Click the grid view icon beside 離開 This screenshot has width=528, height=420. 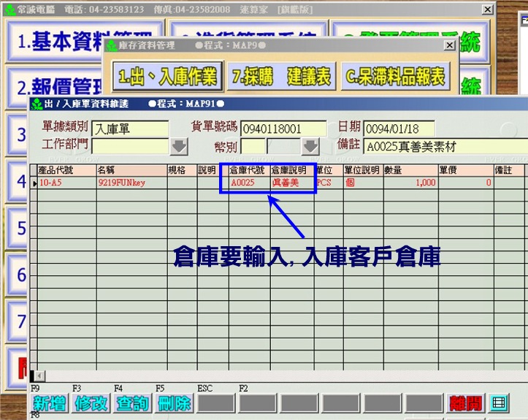pos(499,403)
